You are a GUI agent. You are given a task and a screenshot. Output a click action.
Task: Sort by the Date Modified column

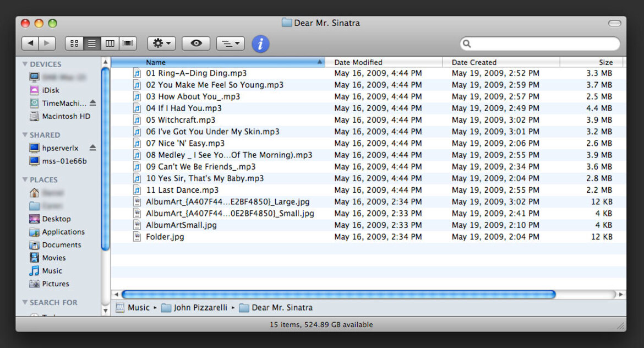click(384, 62)
